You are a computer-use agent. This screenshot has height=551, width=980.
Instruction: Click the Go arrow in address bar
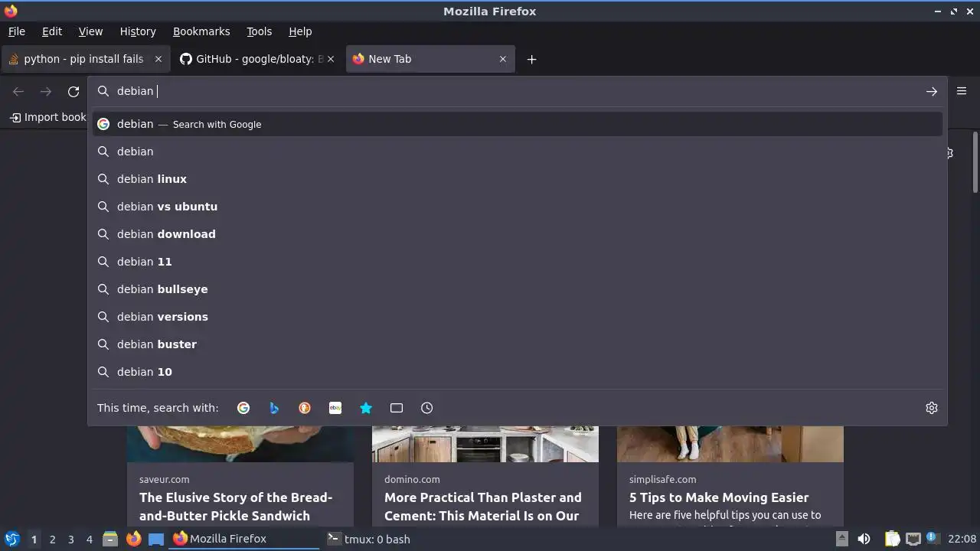click(932, 91)
